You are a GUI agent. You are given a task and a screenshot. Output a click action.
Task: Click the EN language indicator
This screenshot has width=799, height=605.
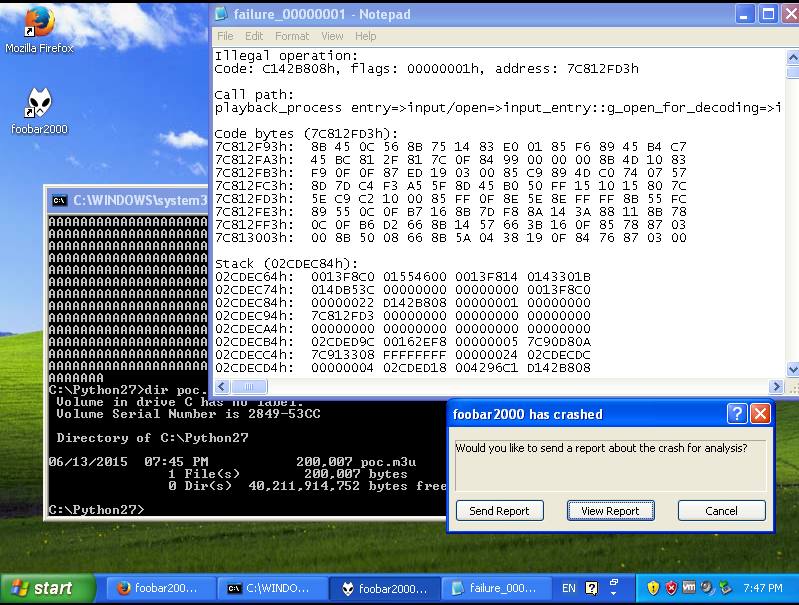coord(569,588)
